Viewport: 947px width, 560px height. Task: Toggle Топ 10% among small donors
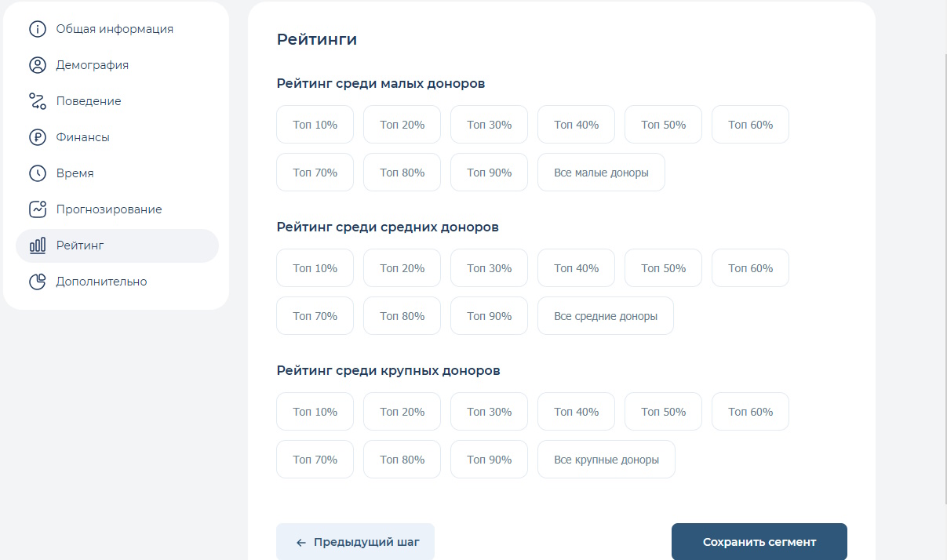click(x=315, y=125)
